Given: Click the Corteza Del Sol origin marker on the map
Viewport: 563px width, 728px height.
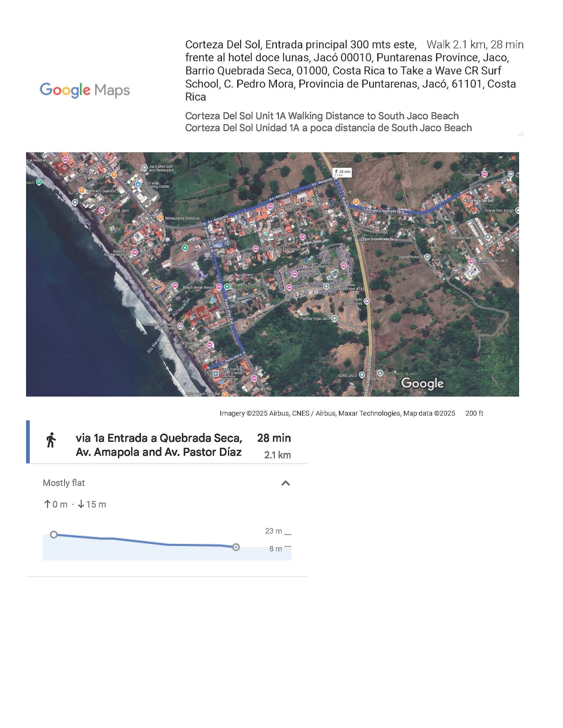Looking at the screenshot, I should [465, 201].
